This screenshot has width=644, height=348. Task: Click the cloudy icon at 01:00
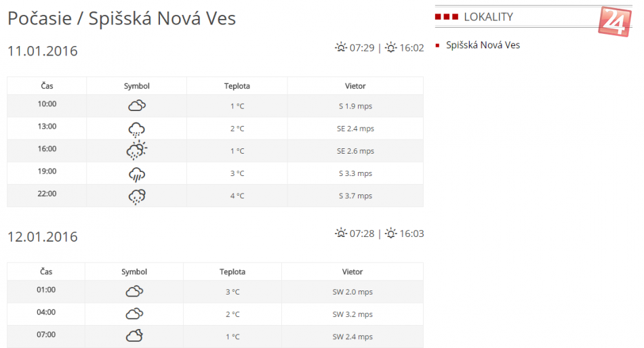(x=134, y=292)
